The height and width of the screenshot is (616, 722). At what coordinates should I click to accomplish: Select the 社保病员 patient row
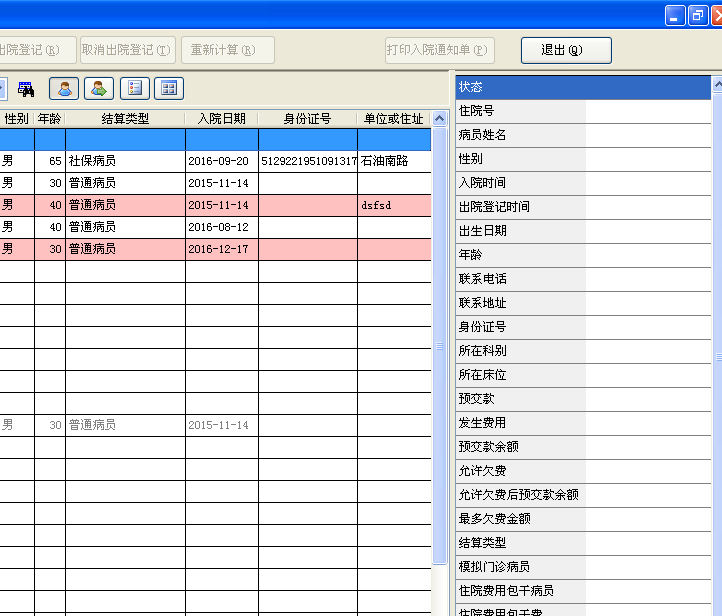pyautogui.click(x=215, y=161)
